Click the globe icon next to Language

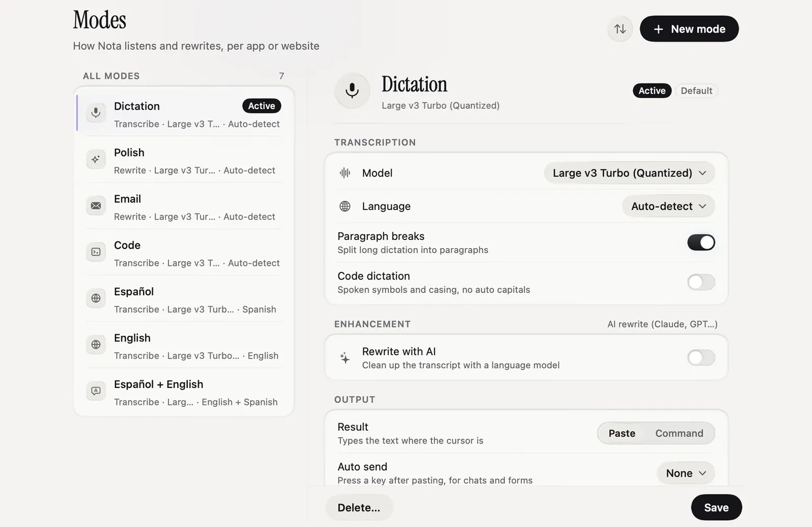pyautogui.click(x=345, y=206)
